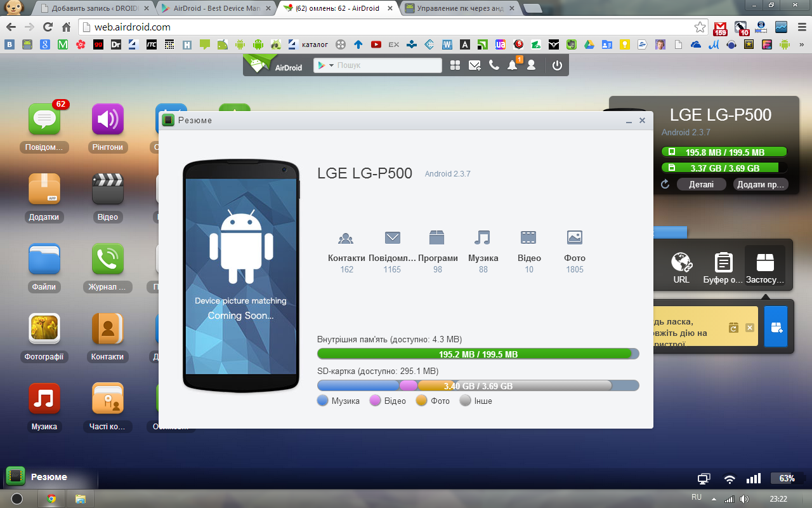Screen dimensions: 812x508
Task: Click Повідомл... 1165 in Резюме window
Action: [393, 252]
